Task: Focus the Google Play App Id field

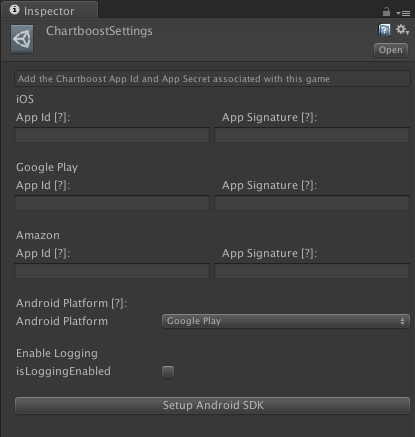Action: pos(112,203)
